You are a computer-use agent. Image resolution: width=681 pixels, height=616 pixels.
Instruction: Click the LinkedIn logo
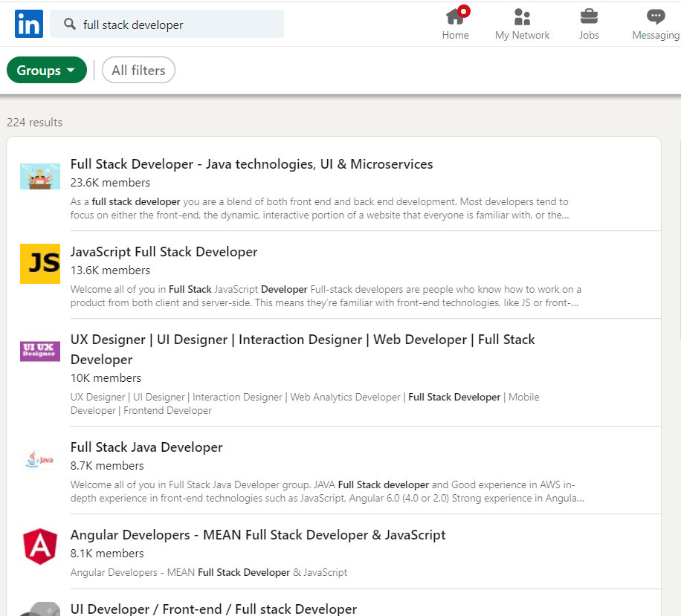pyautogui.click(x=28, y=24)
